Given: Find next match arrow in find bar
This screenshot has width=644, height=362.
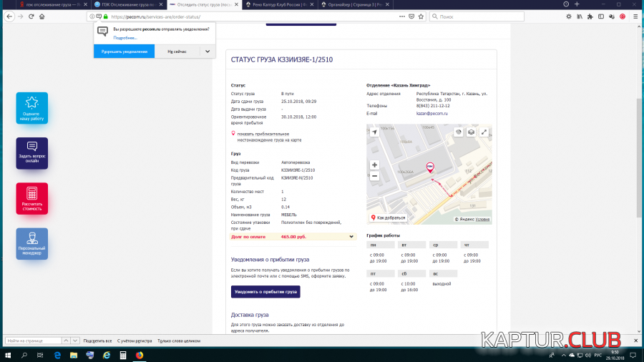Looking at the screenshot, I should (x=74, y=341).
